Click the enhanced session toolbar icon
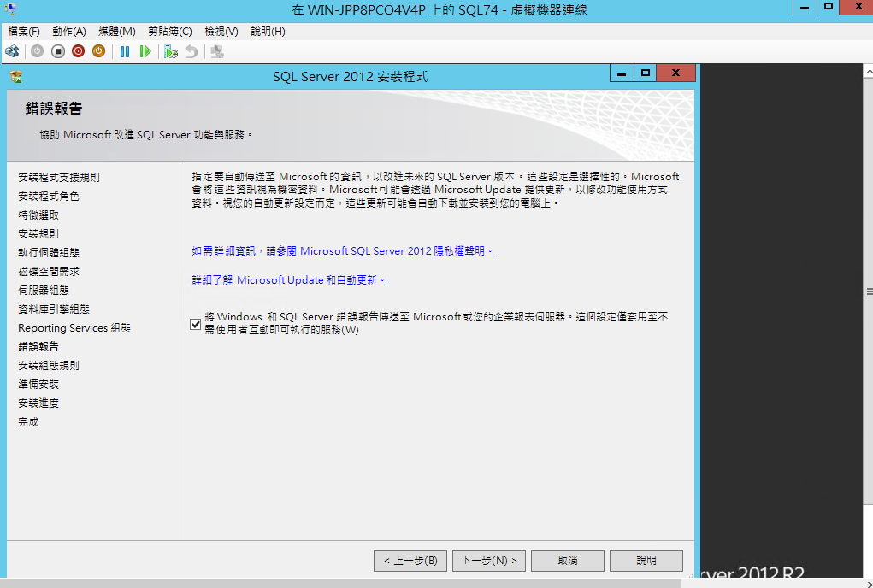The height and width of the screenshot is (588, 873). coord(217,52)
